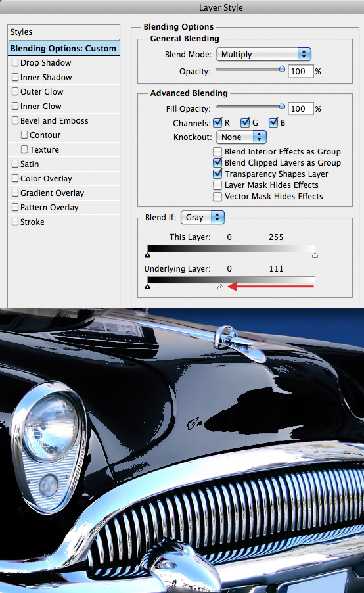Open the Blend If Gray dropdown
The height and width of the screenshot is (593, 364).
pos(202,218)
